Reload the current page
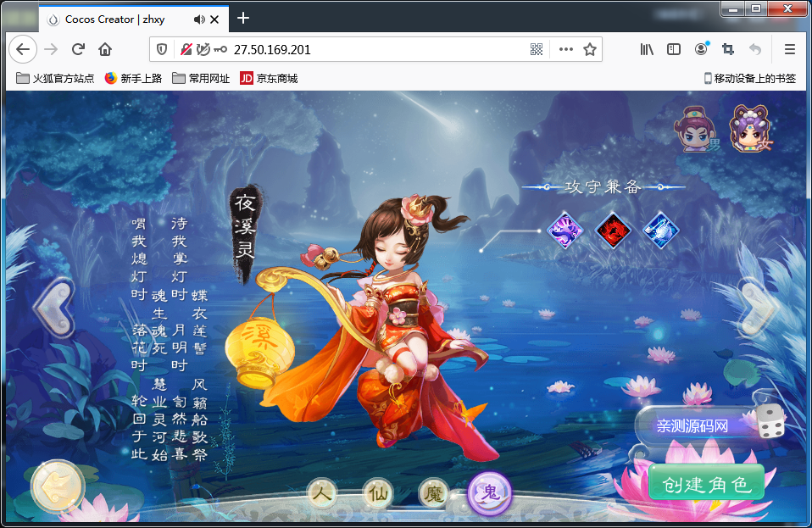The height and width of the screenshot is (528, 812). (78, 49)
